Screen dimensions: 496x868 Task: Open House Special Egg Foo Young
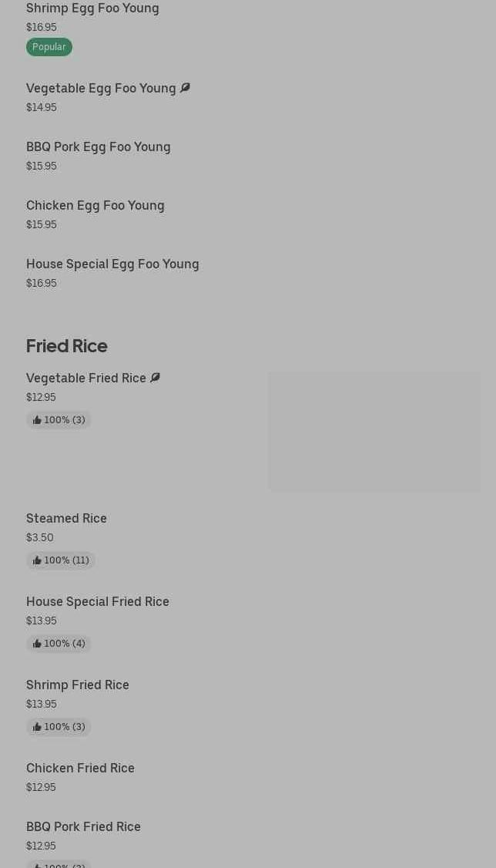[112, 264]
